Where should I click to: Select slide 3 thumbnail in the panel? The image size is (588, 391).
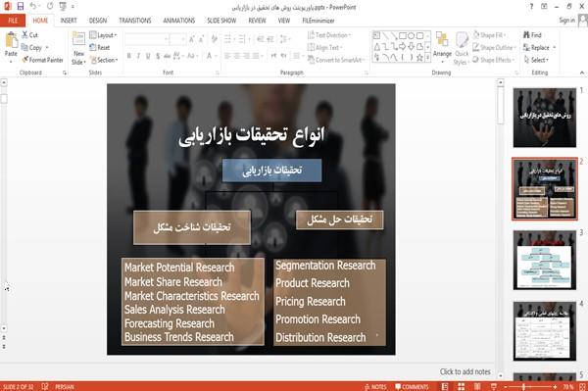545,260
